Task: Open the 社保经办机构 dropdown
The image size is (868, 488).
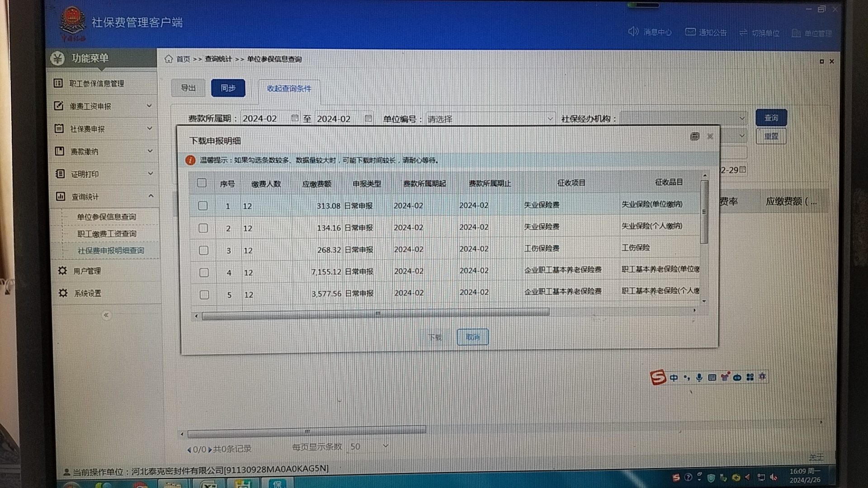Action: point(684,118)
